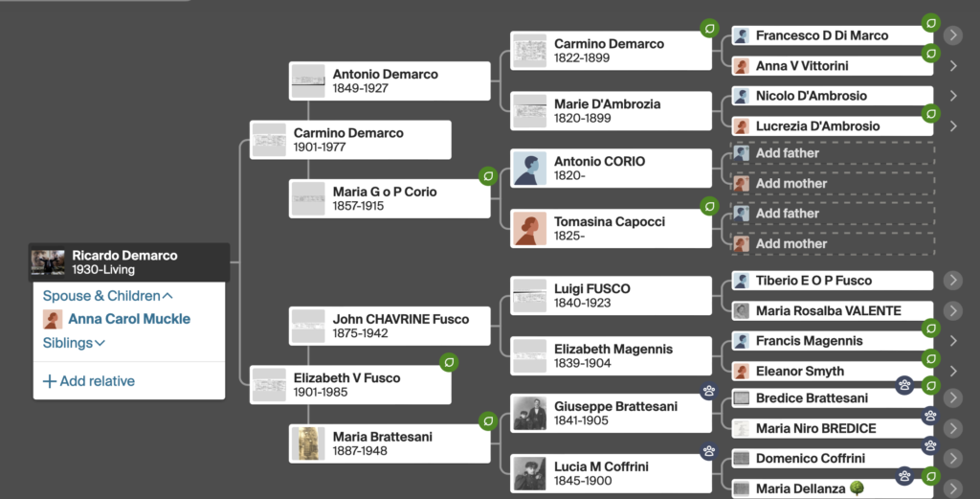
Task: Add mother for Tomasina Capocci
Action: pyautogui.click(x=834, y=244)
